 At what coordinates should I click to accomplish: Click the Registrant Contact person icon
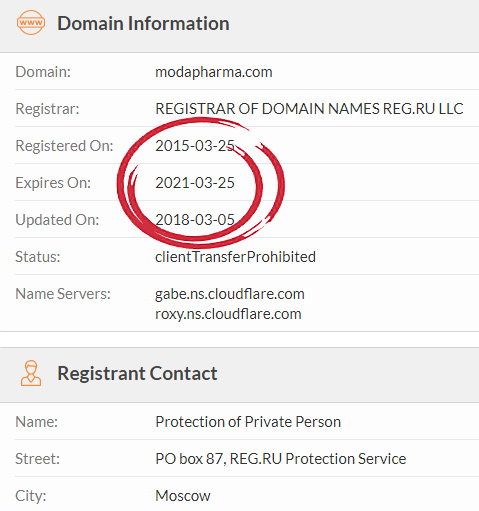31,373
